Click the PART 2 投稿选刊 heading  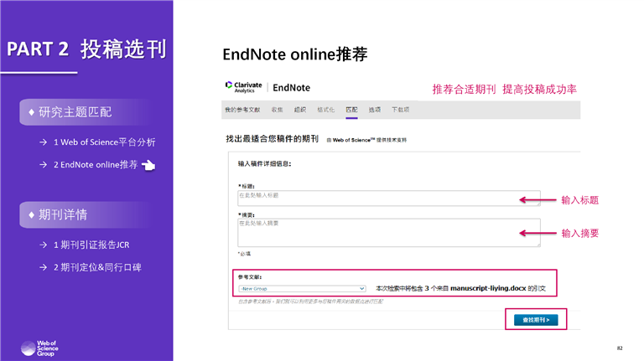86,49
